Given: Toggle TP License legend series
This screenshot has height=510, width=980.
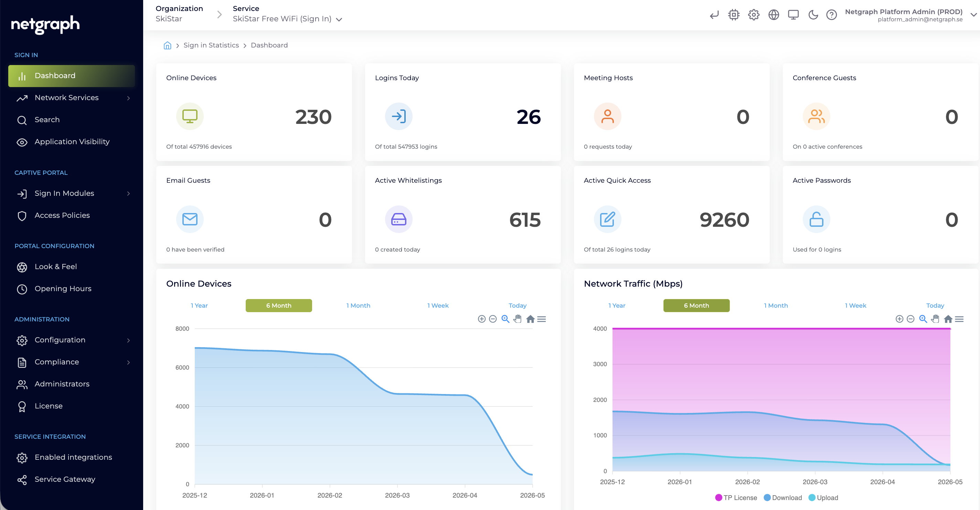Looking at the screenshot, I should pyautogui.click(x=736, y=498).
